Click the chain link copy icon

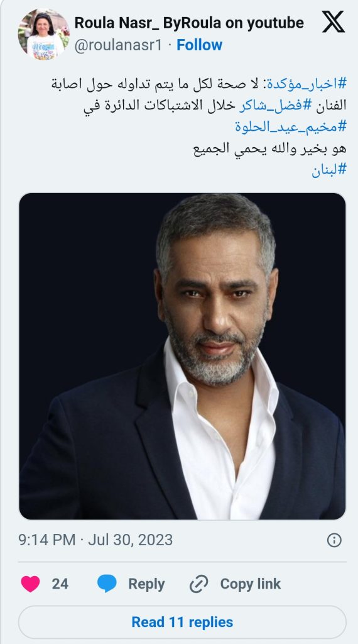click(x=199, y=584)
